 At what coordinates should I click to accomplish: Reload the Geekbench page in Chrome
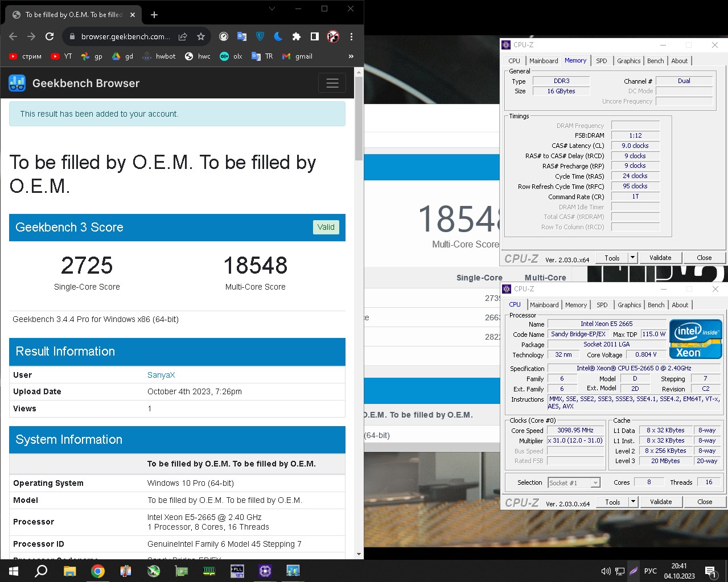[x=50, y=36]
